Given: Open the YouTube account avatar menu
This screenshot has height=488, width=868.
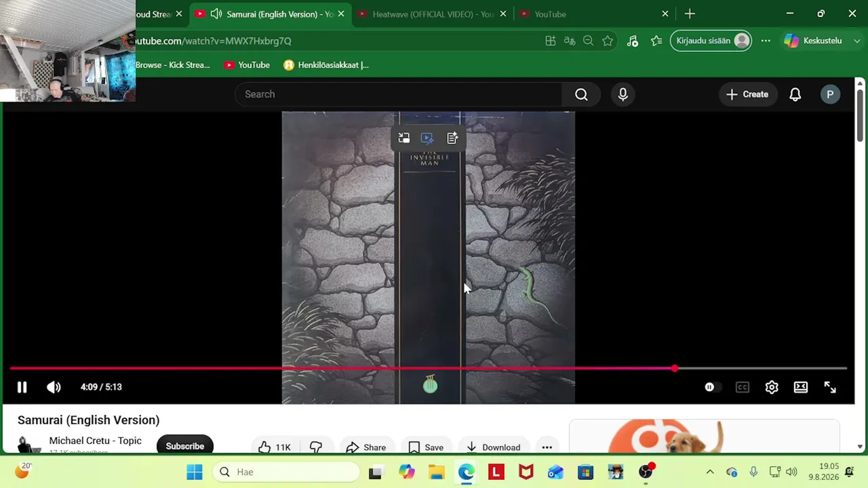Looking at the screenshot, I should pos(830,94).
